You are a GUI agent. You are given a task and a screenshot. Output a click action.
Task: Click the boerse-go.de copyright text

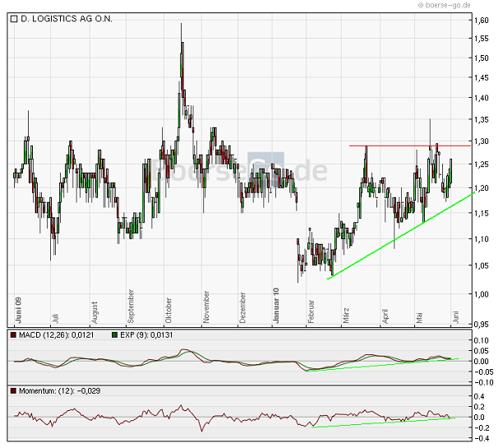pos(445,5)
